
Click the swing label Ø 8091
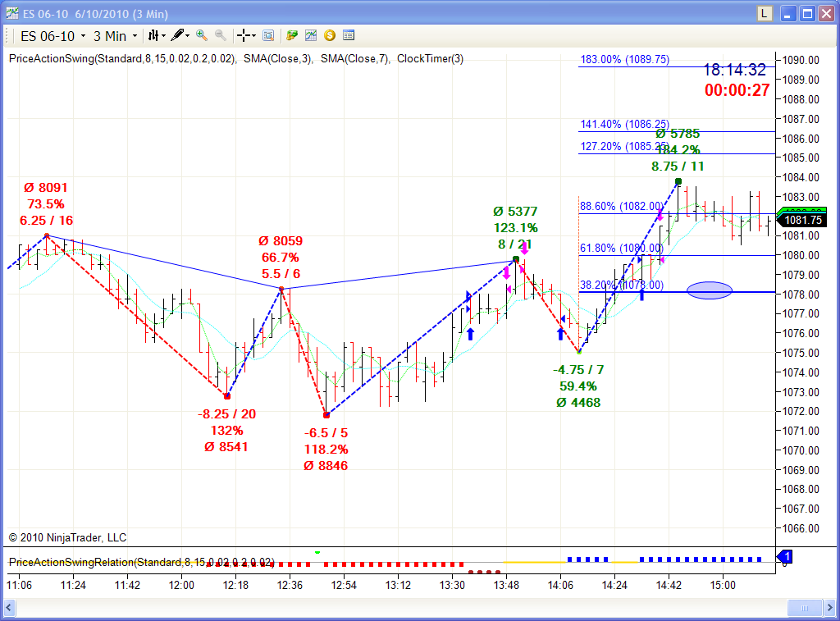(x=46, y=188)
